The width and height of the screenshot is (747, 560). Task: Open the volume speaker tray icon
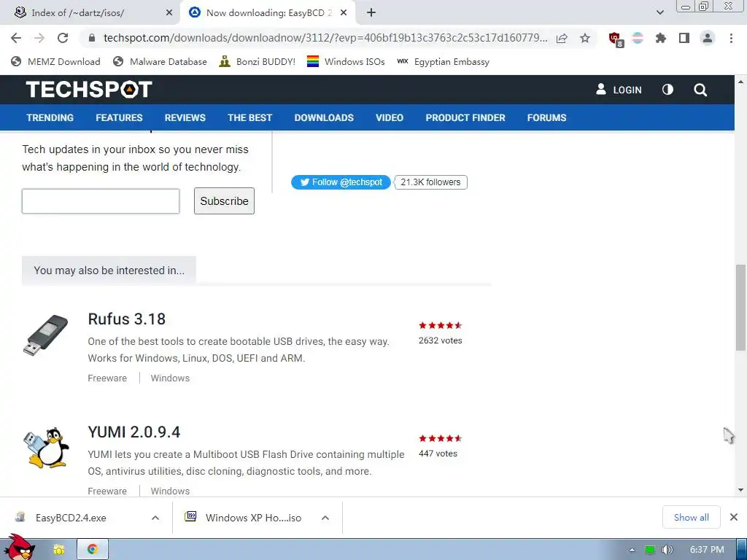pyautogui.click(x=667, y=550)
